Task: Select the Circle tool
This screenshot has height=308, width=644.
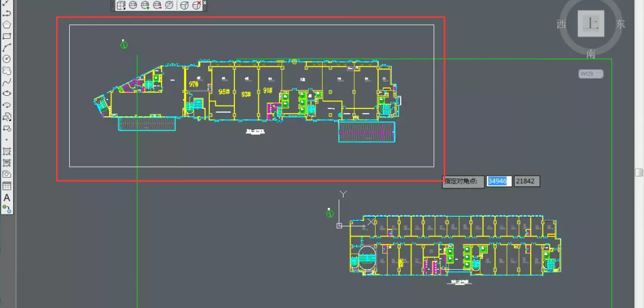Action: pos(7,59)
